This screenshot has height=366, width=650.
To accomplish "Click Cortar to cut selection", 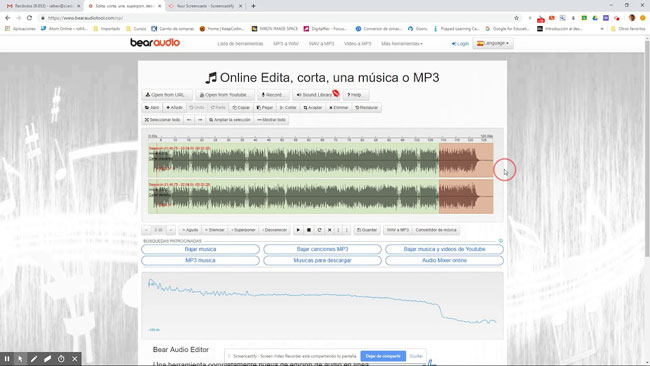I will (x=288, y=108).
